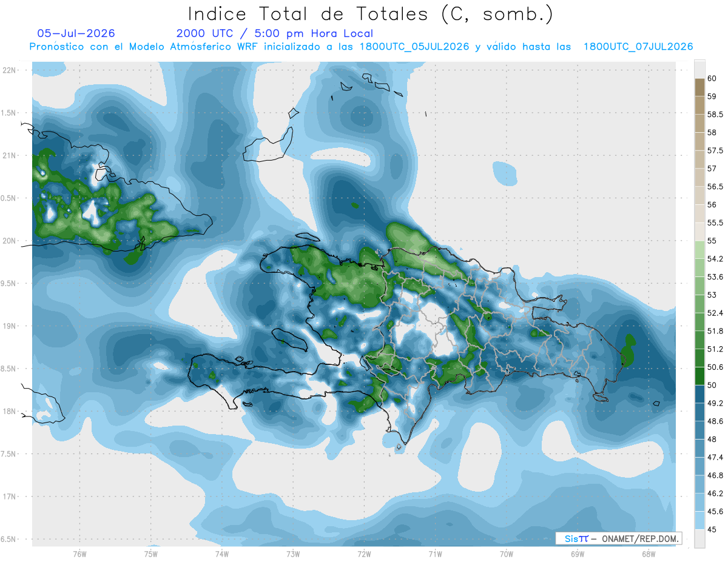The image size is (728, 562).
Task: Click '2000 UTC / 5:00 pm Hora Local'
Action: [x=275, y=34]
